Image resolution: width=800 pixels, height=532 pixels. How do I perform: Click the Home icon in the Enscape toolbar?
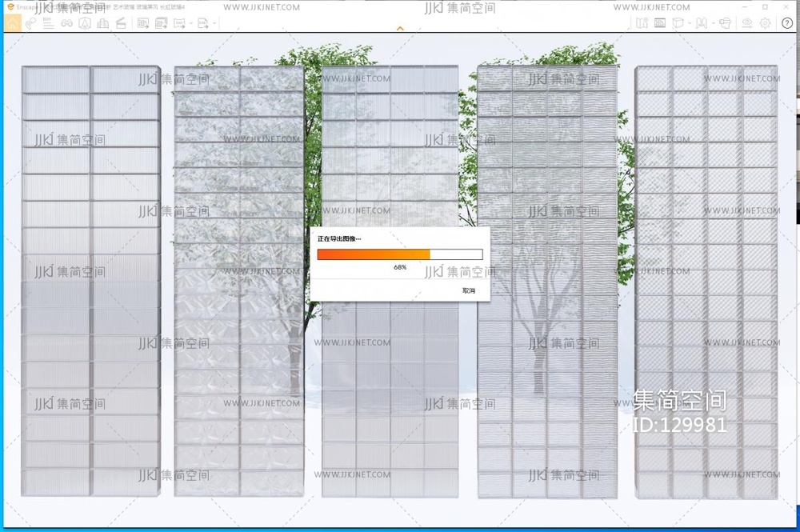pyautogui.click(x=14, y=23)
